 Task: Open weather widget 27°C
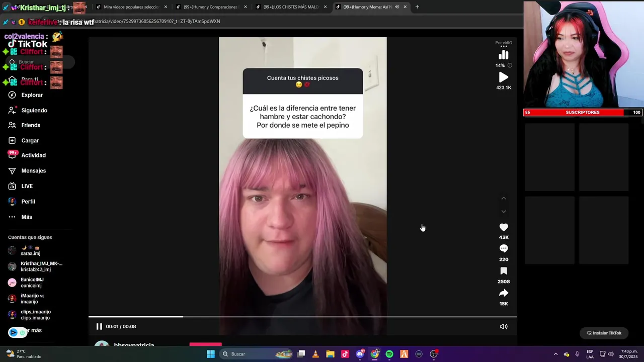[x=24, y=354]
